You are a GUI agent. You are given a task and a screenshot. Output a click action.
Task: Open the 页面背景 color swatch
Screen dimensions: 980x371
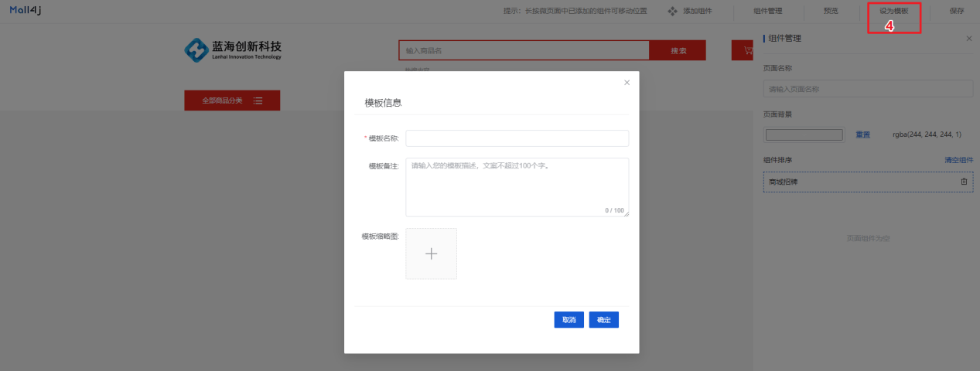(804, 134)
